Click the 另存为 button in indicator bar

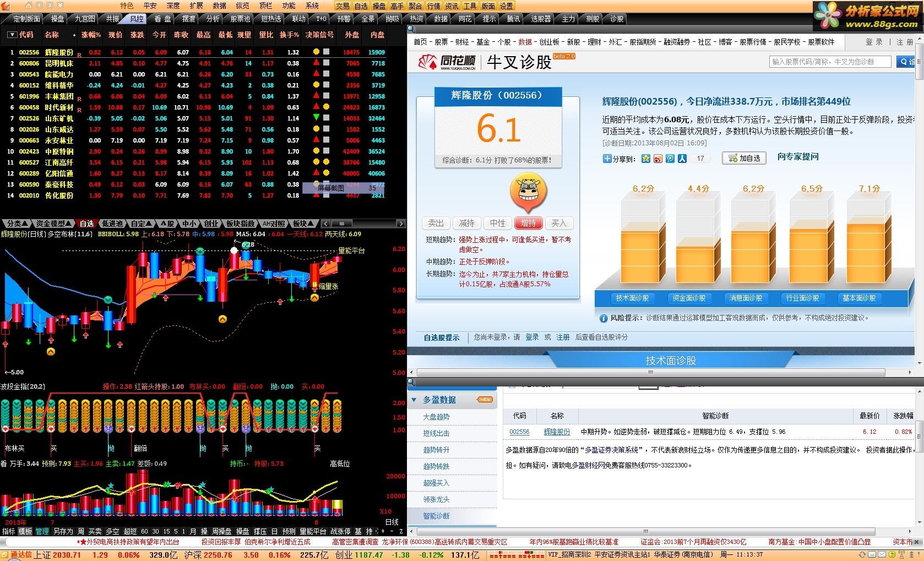pyautogui.click(x=63, y=531)
